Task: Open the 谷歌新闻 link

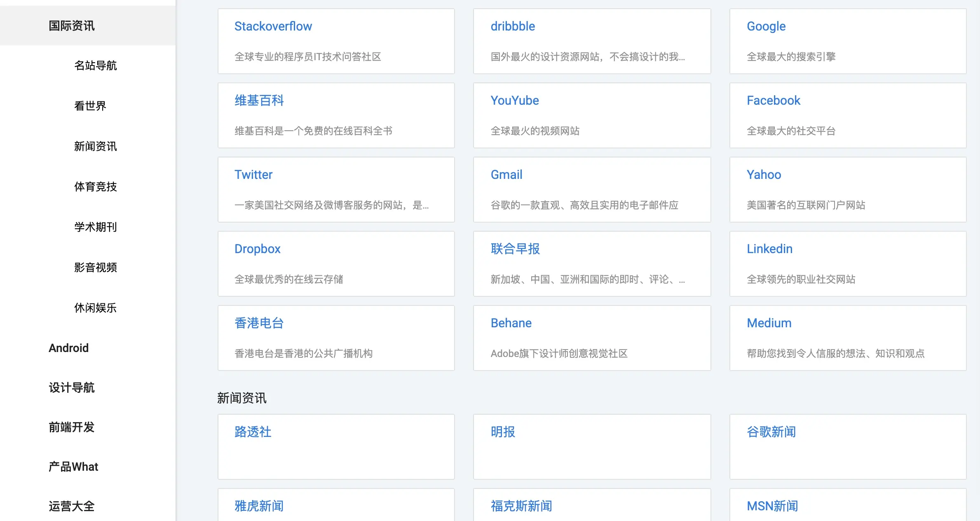Action: [771, 432]
